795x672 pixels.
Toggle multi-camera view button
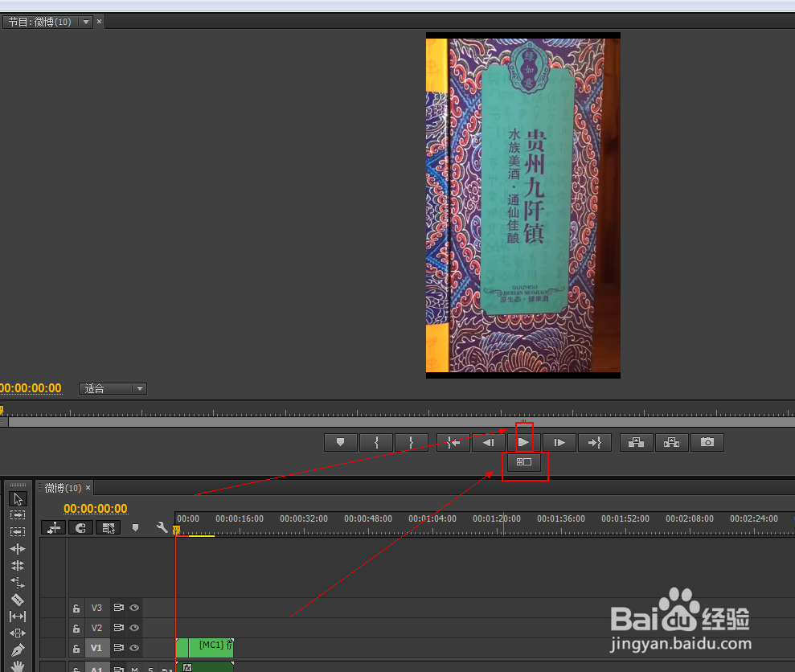click(524, 462)
